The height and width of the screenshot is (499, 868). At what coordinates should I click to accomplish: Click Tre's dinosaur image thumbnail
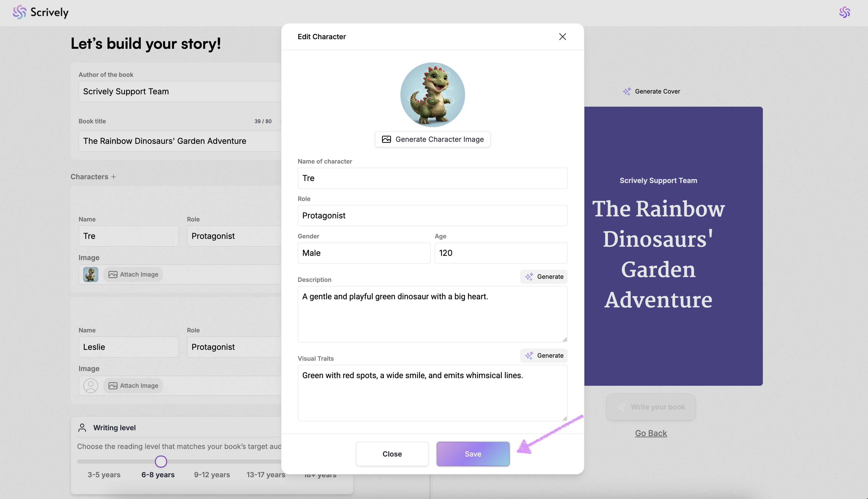[90, 275]
